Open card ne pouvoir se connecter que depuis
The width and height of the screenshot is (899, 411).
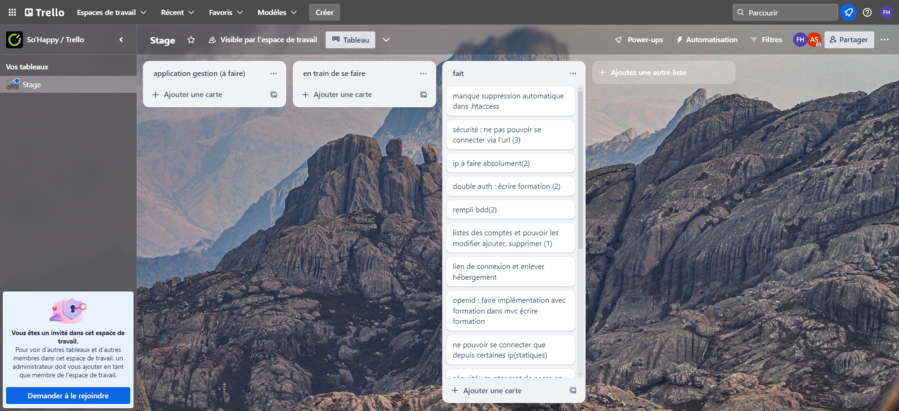click(x=510, y=350)
